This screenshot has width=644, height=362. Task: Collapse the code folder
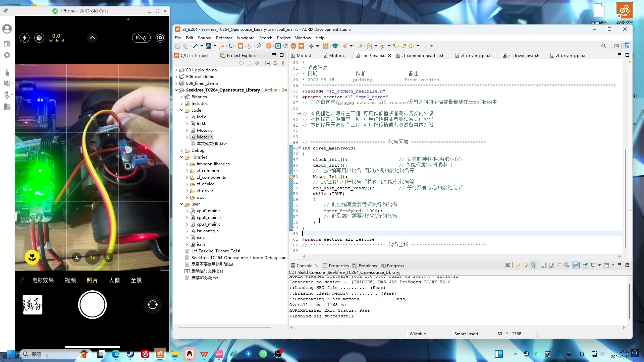point(181,110)
